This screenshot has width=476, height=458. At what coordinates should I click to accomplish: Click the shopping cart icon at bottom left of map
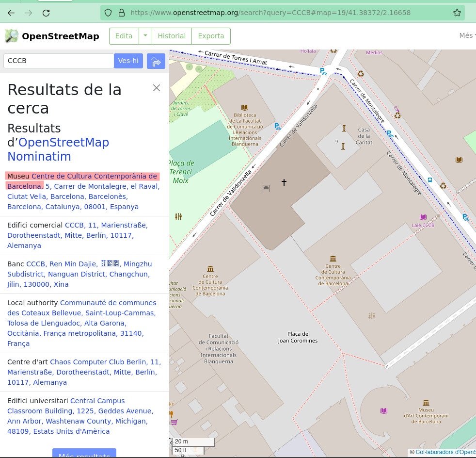pyautogui.click(x=174, y=422)
